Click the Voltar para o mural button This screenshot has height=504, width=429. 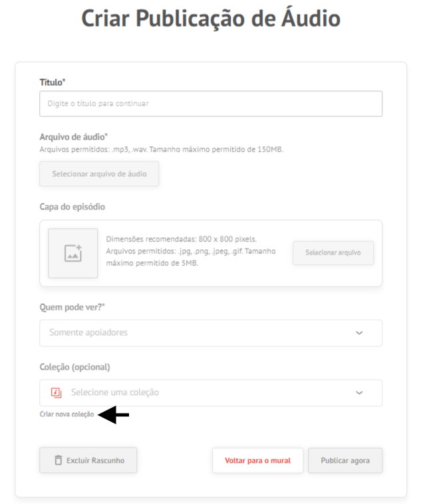(x=257, y=461)
